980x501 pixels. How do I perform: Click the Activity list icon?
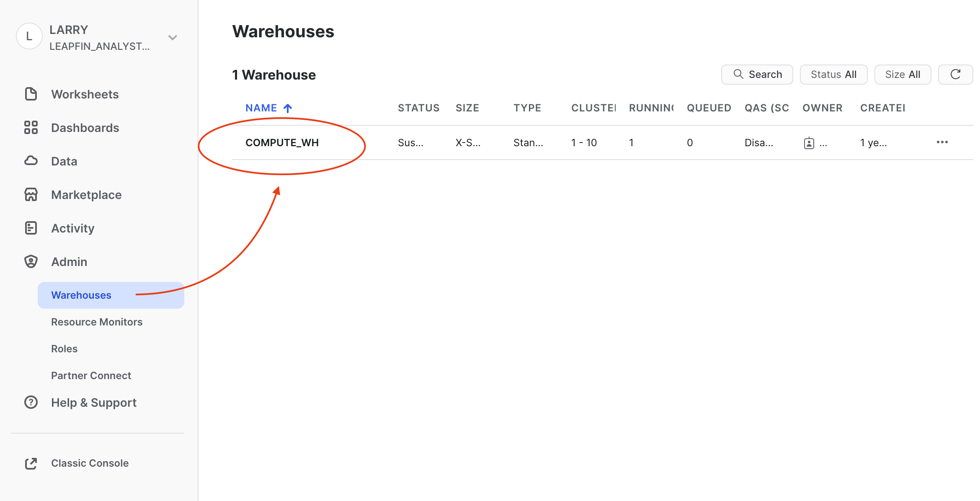(x=31, y=228)
